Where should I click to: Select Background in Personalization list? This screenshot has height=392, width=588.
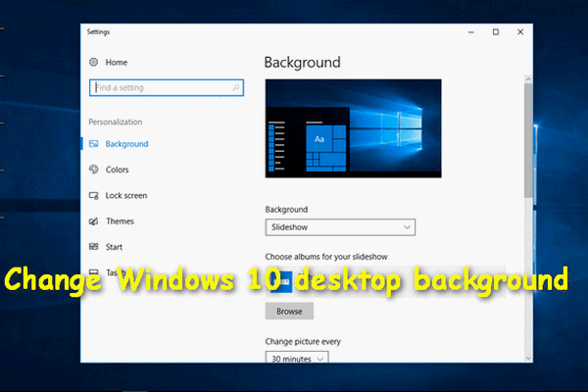point(126,144)
